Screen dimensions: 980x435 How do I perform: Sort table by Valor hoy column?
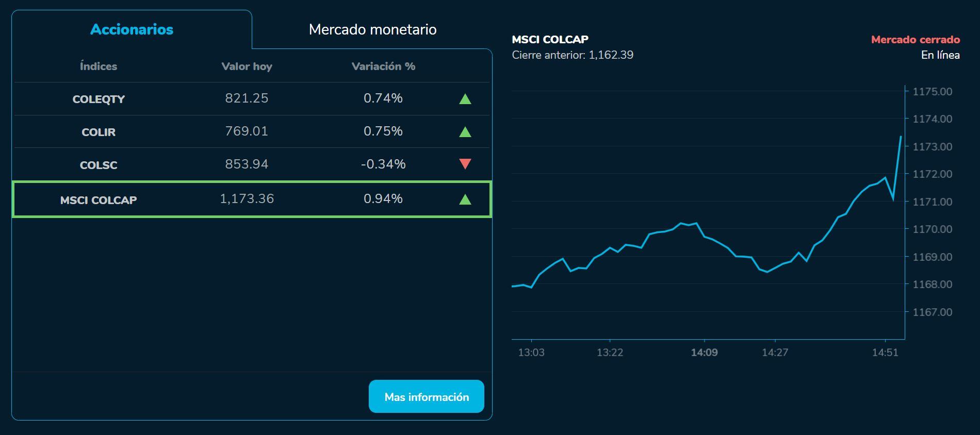[x=247, y=66]
